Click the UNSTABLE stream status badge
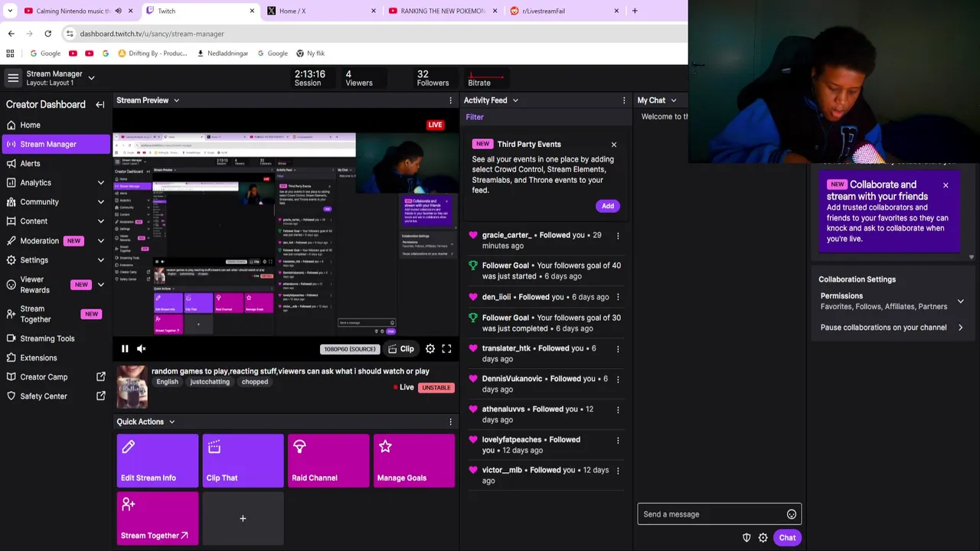 (x=436, y=388)
